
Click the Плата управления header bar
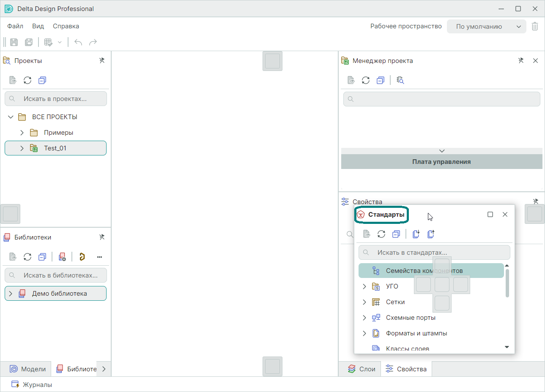(x=441, y=162)
